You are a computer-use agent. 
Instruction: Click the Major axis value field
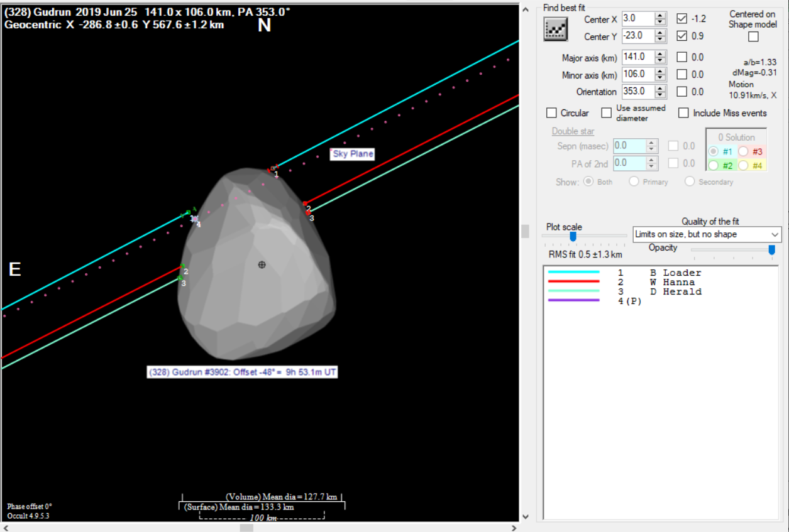coord(637,57)
